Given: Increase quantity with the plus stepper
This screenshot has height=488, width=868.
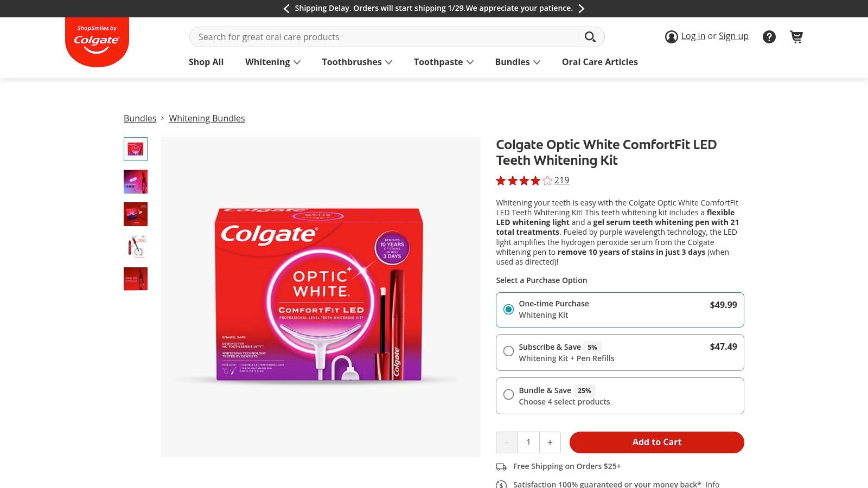Looking at the screenshot, I should 550,442.
